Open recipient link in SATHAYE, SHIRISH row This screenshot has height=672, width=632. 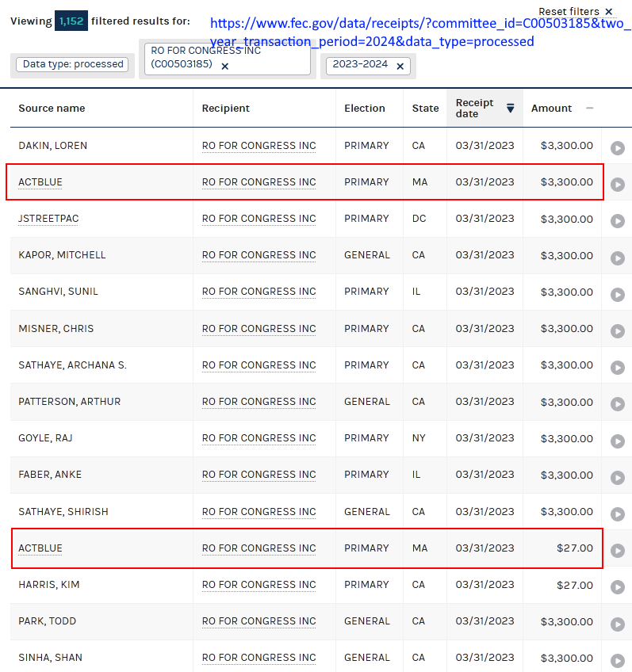pyautogui.click(x=259, y=512)
